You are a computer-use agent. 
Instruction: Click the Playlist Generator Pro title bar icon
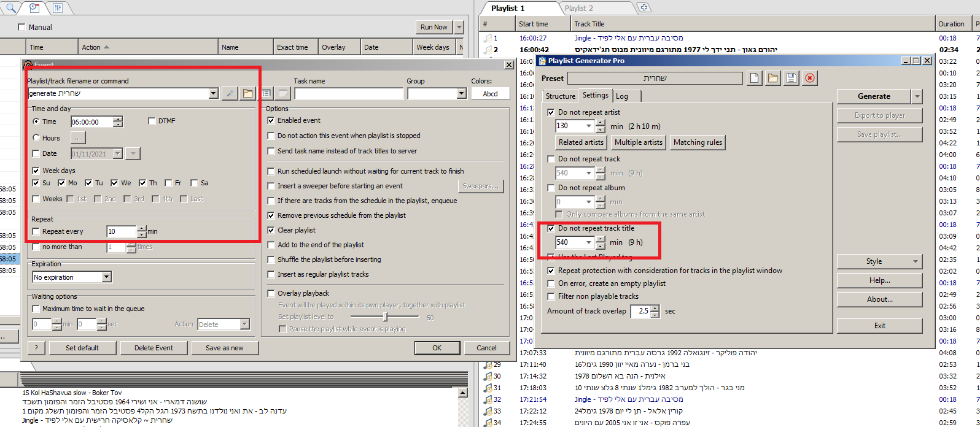click(542, 61)
